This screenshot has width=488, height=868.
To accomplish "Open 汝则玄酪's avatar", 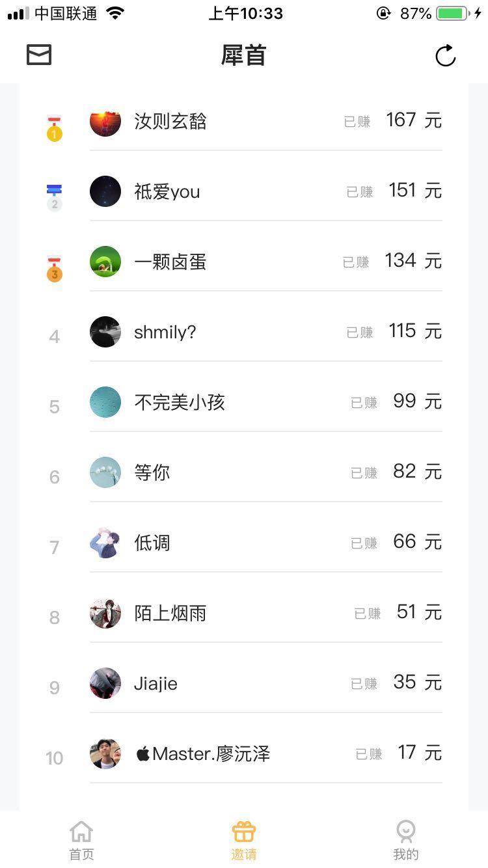I will pyautogui.click(x=105, y=121).
